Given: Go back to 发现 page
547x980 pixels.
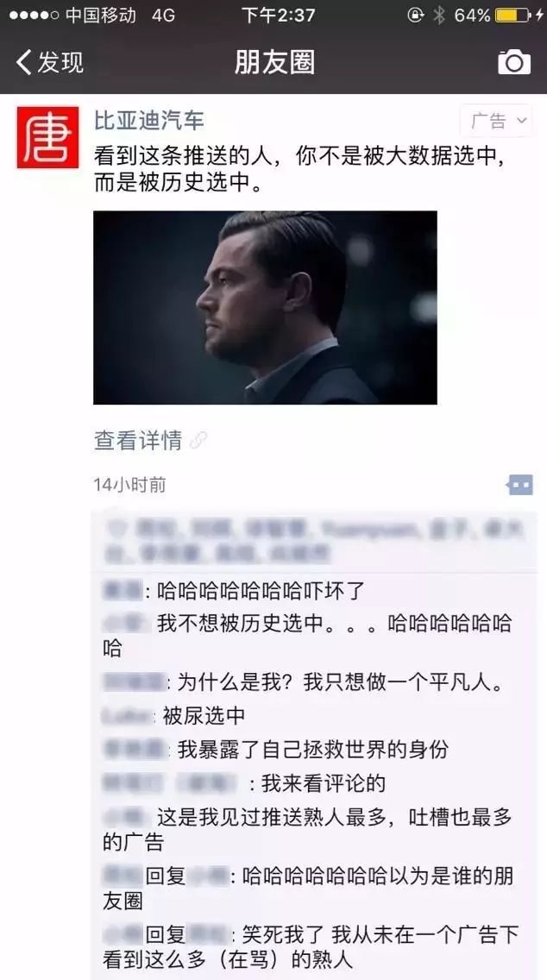Looking at the screenshot, I should coord(49,62).
